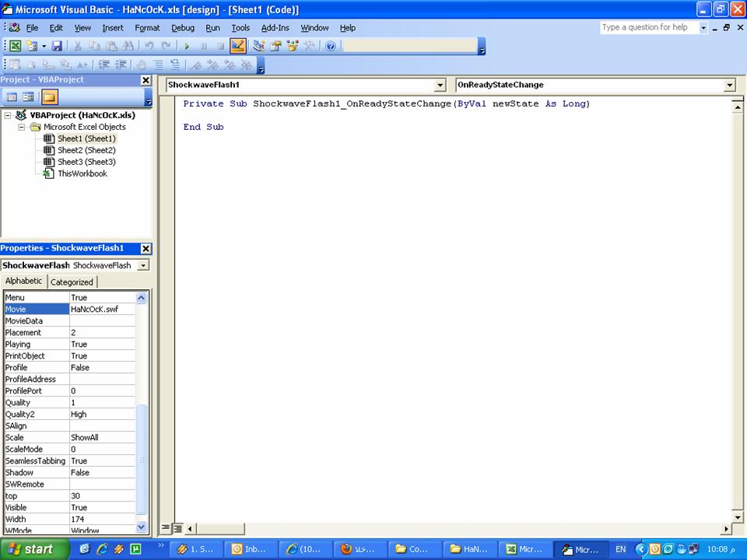Toggle Folders in Project panel

[x=49, y=97]
